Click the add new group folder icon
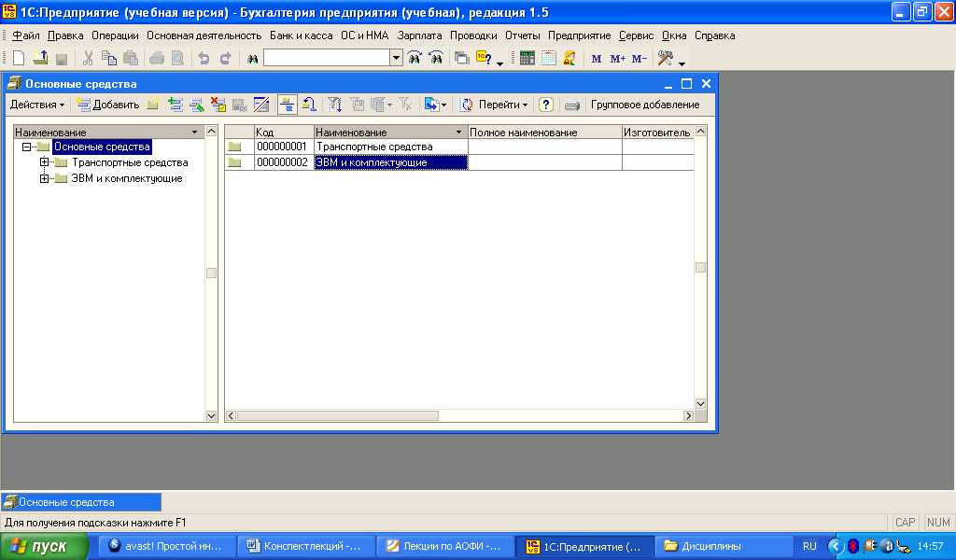Image resolution: width=956 pixels, height=560 pixels. tap(153, 105)
